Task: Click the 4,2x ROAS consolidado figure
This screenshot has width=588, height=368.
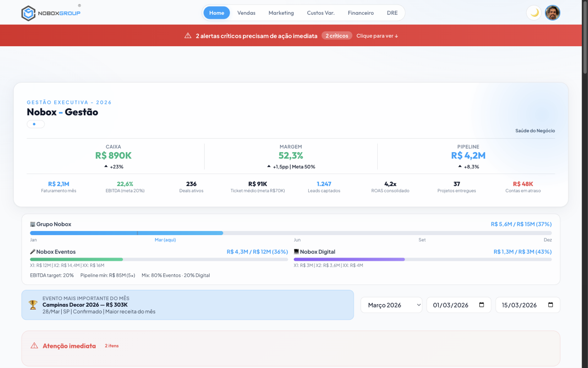Action: point(391,184)
